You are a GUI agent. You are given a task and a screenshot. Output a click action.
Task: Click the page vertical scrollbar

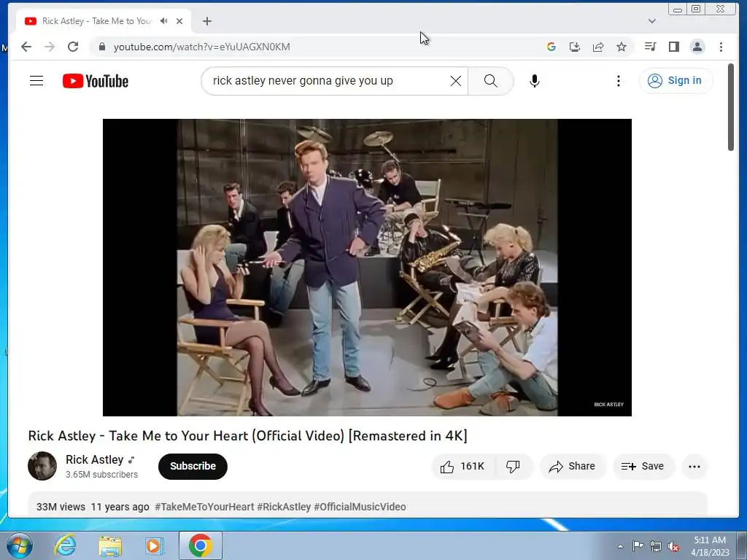click(x=731, y=107)
